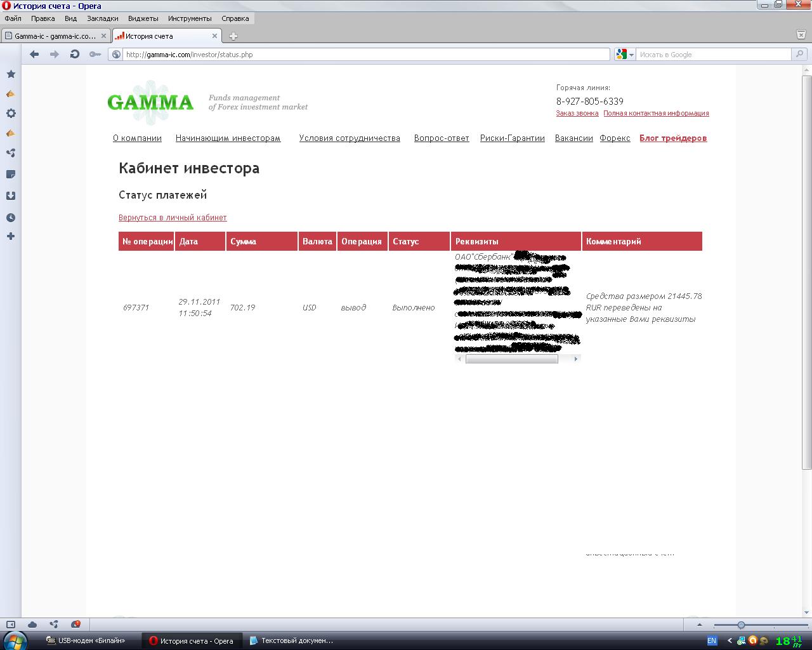The width and height of the screenshot is (812, 650).
Task: Click the Заказ звонка link
Action: [577, 113]
